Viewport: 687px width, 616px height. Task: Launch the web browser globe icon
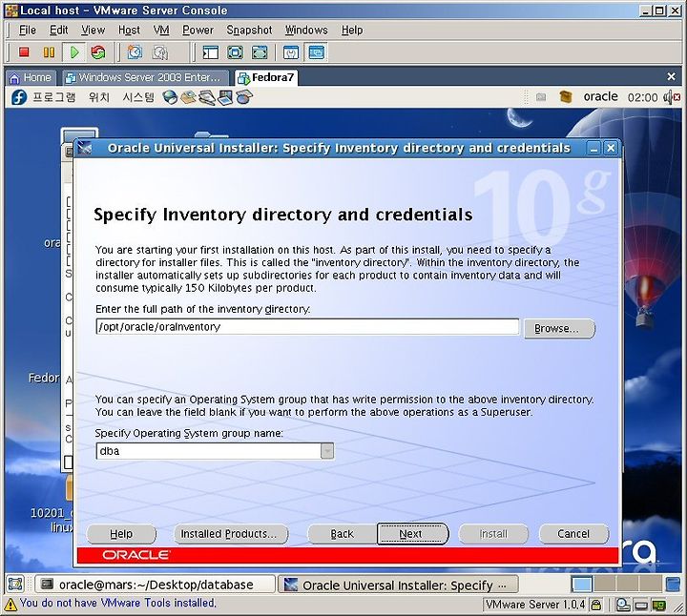click(x=170, y=97)
